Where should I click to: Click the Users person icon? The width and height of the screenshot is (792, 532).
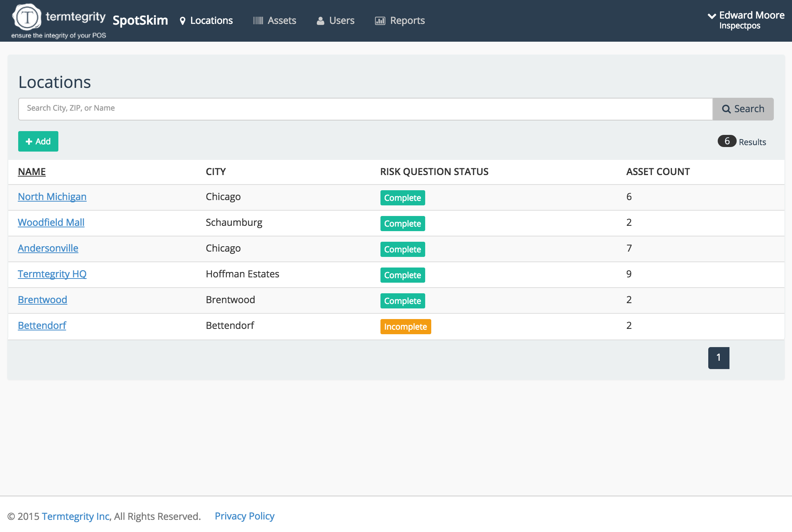coord(321,21)
